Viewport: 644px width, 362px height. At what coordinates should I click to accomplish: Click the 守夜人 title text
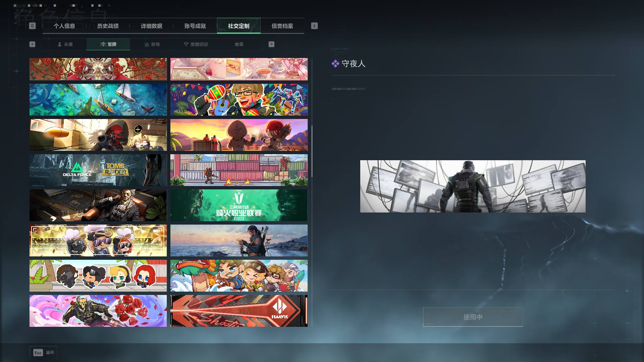354,64
